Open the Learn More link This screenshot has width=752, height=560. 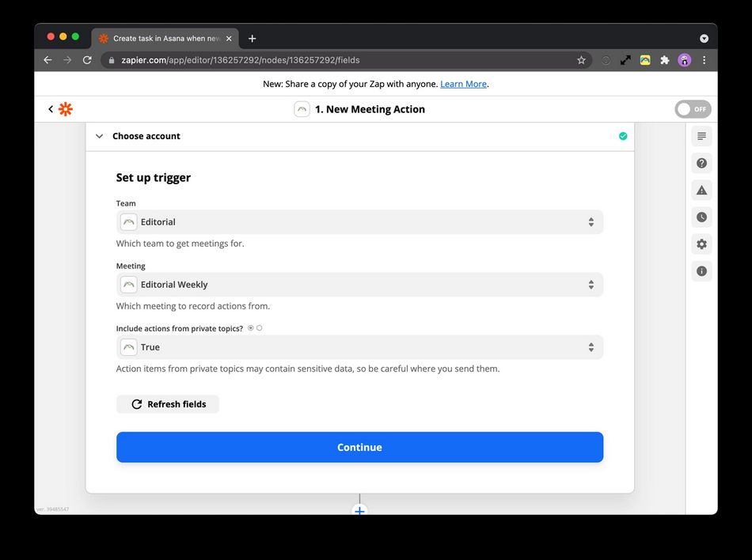tap(463, 84)
